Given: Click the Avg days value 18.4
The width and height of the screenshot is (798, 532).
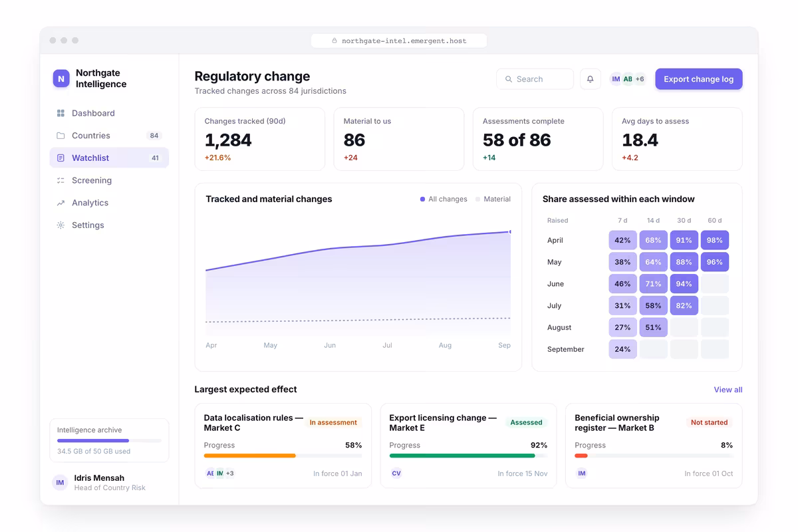Looking at the screenshot, I should click(x=640, y=140).
